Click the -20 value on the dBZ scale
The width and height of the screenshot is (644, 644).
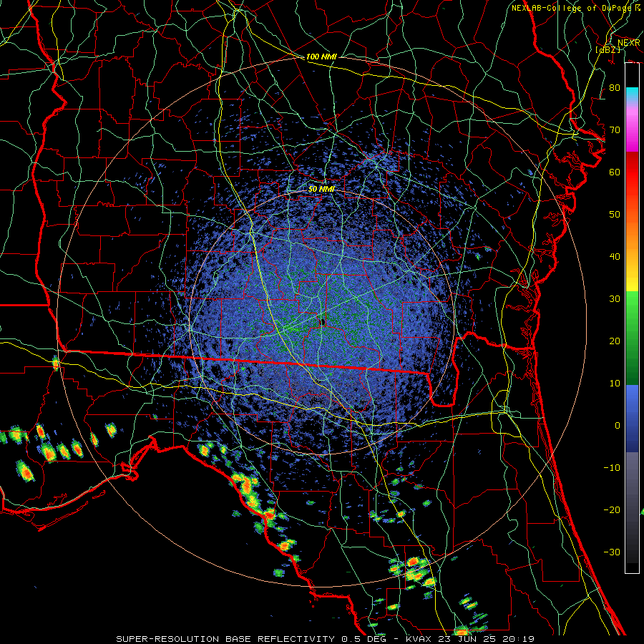pyautogui.click(x=612, y=509)
